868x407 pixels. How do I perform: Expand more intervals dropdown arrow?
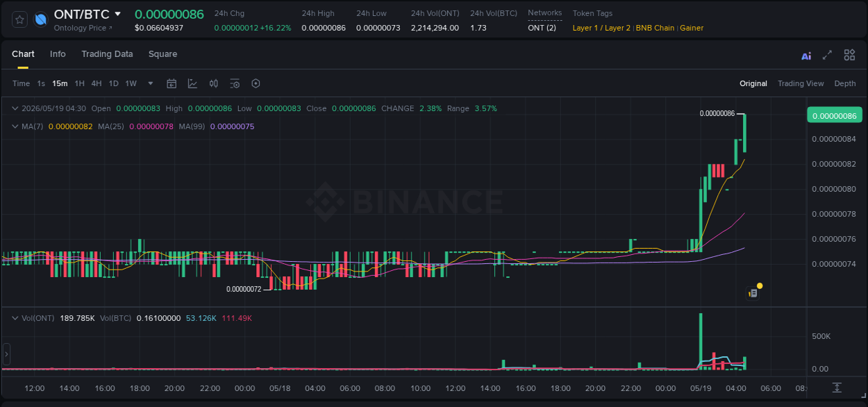point(151,83)
